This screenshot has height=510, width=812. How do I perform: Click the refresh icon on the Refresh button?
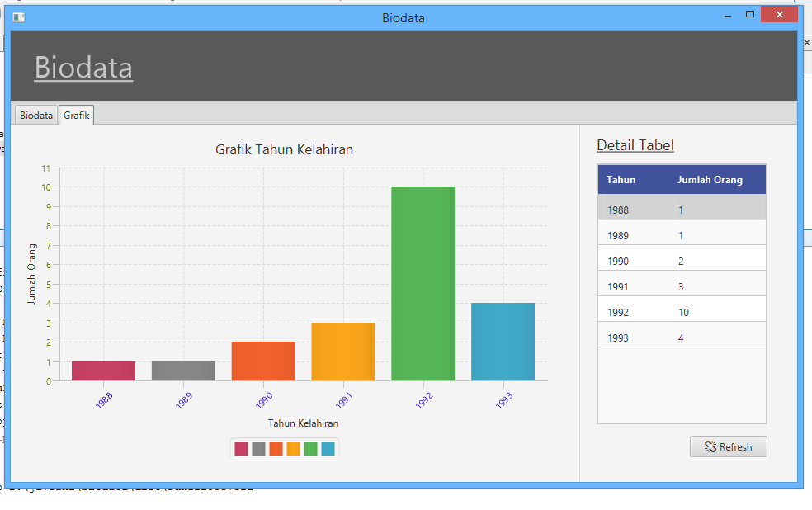710,446
